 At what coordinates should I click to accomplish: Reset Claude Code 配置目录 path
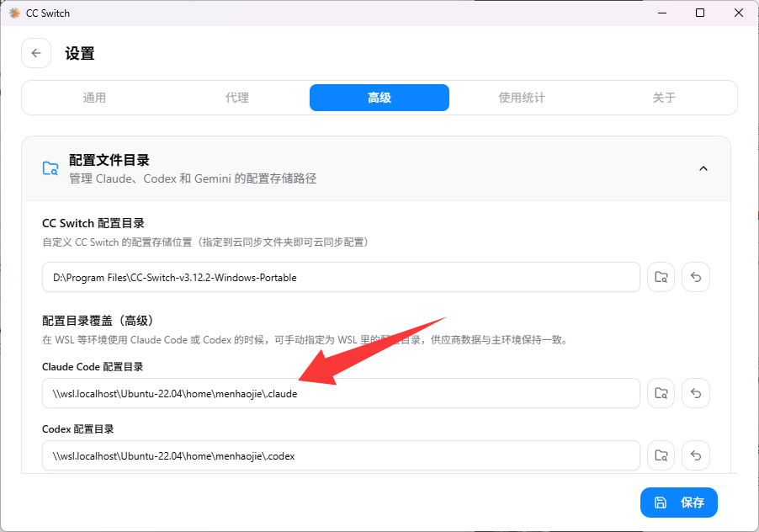point(696,393)
